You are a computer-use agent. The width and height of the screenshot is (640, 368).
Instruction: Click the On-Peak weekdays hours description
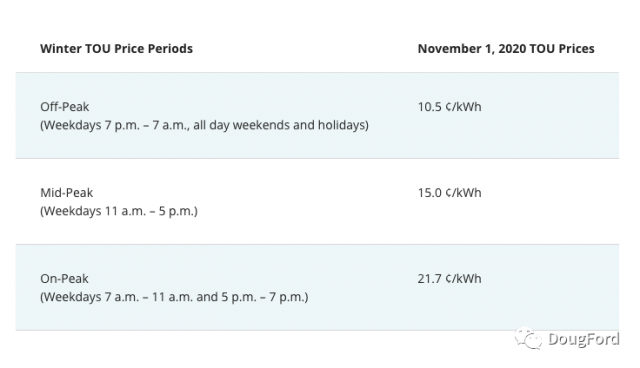174,297
